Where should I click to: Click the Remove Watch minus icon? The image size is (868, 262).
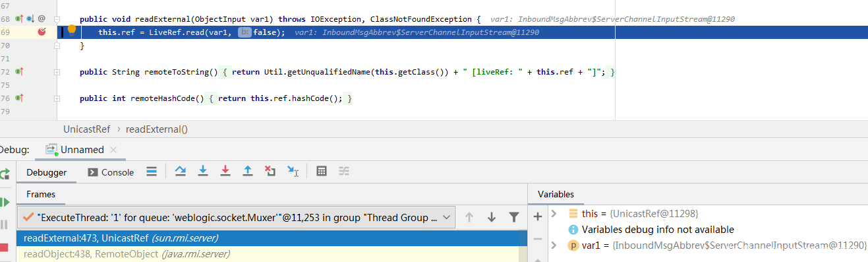[x=538, y=239]
